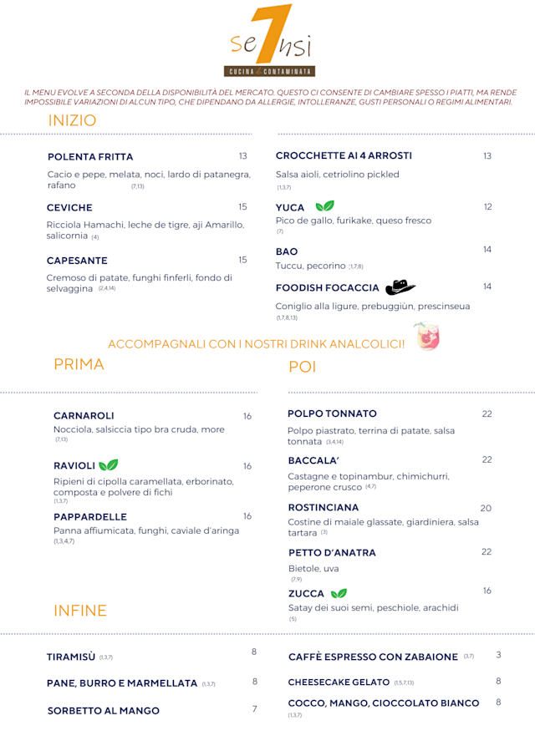Click the TIRAMISÙ dessert name
535x756 pixels.
pos(71,657)
